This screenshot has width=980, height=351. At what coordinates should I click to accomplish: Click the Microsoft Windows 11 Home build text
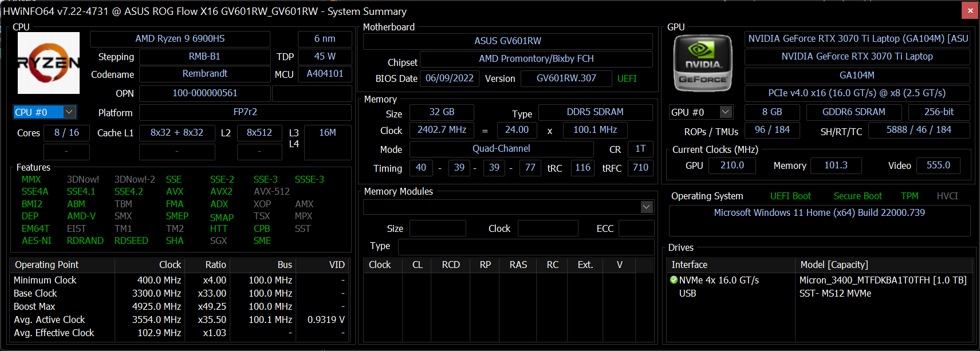819,213
